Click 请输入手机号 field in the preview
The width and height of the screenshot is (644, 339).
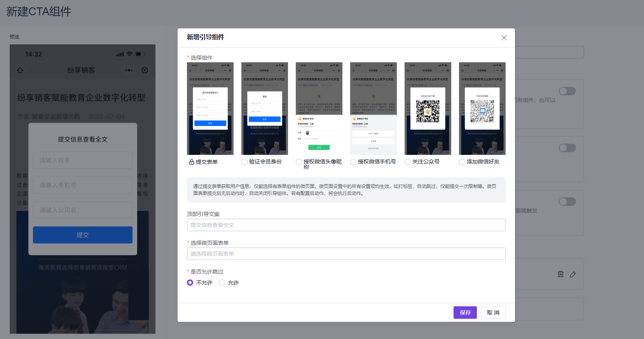(x=83, y=185)
